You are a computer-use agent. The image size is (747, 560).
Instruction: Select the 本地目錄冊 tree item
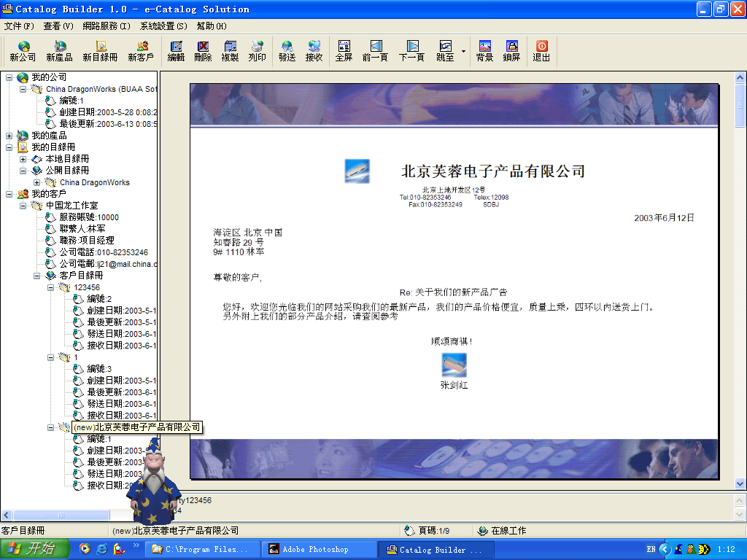67,159
